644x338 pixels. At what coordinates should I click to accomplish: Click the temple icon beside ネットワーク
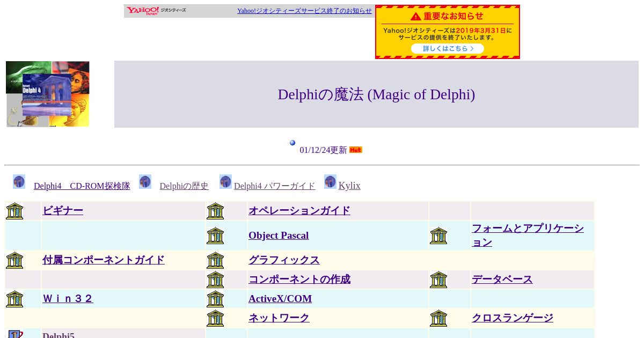click(x=215, y=318)
